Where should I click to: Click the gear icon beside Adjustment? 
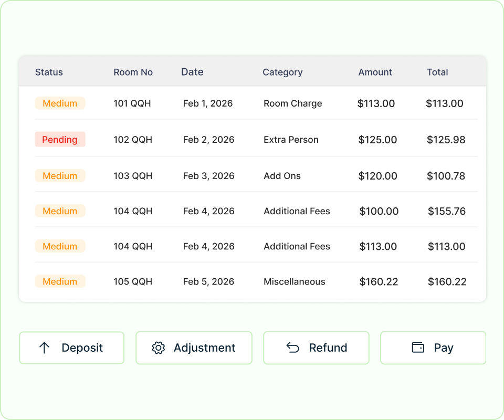158,348
